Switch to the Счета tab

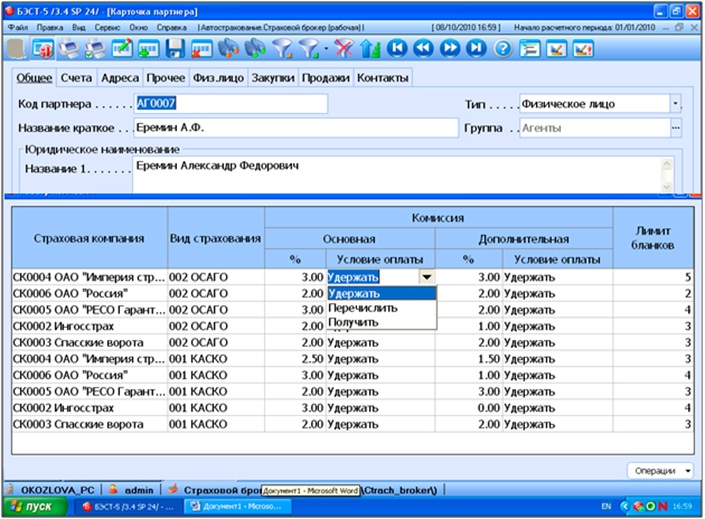76,78
